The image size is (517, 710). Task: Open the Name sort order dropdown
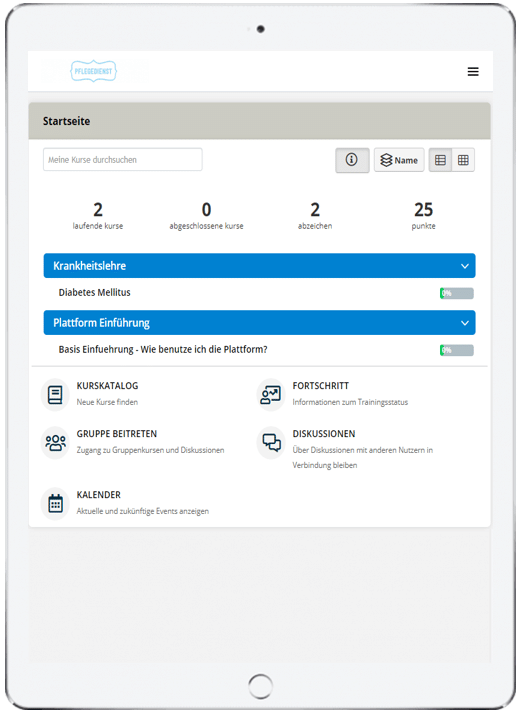pyautogui.click(x=399, y=160)
